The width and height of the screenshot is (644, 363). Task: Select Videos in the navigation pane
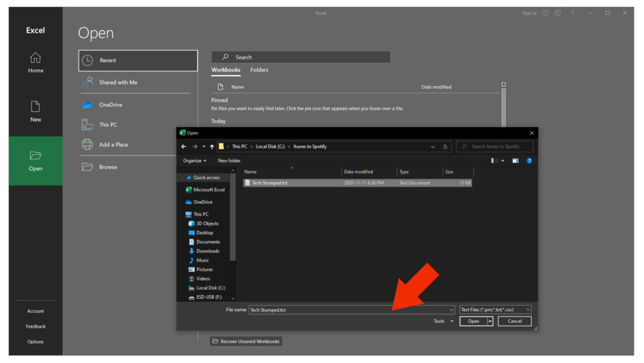coord(199,279)
